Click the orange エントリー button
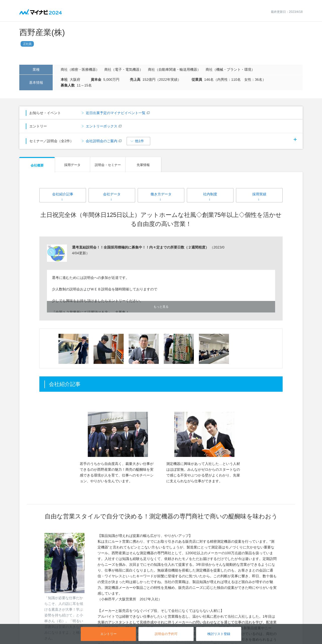The height and width of the screenshot is (644, 322). (108, 634)
